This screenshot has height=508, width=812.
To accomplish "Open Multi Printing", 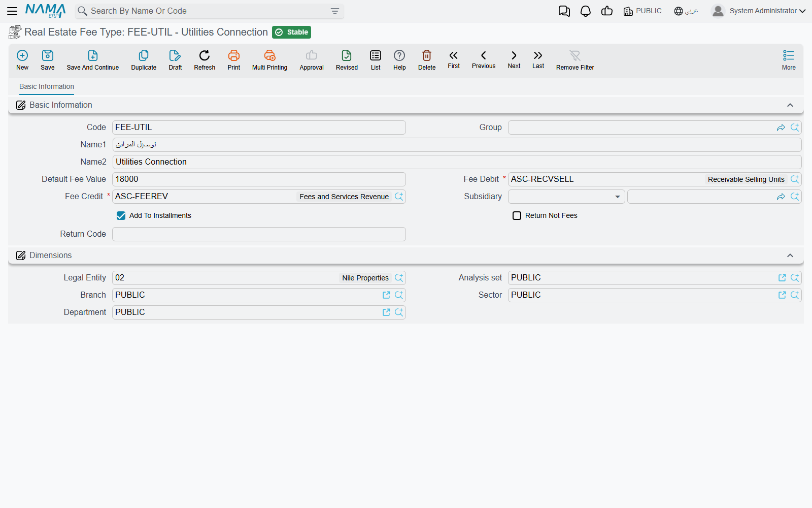I will (269, 60).
